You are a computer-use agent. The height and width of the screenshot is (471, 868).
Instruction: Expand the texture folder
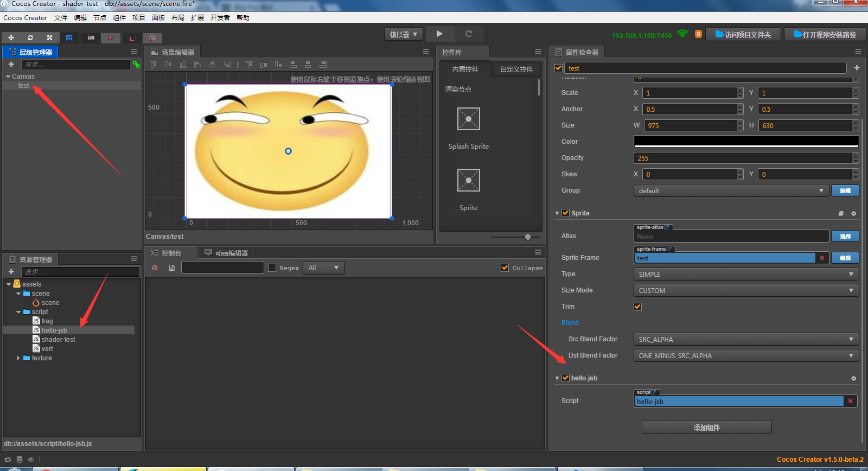[x=18, y=358]
